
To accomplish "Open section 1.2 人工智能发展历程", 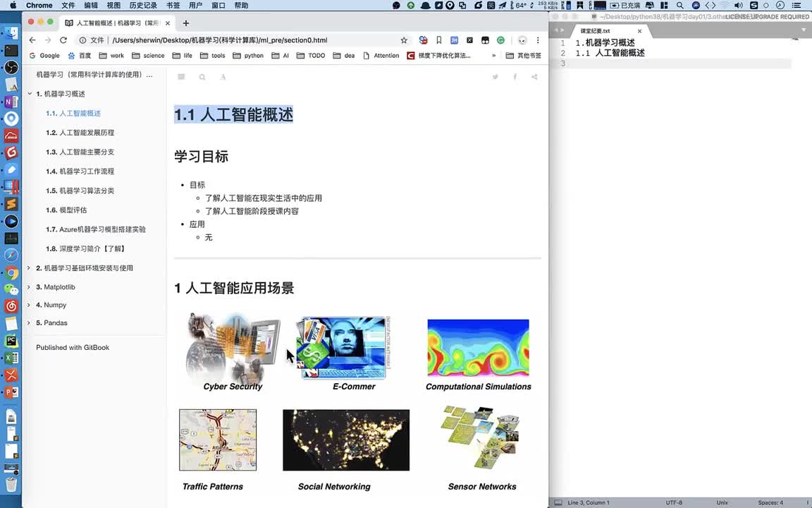I will (80, 133).
